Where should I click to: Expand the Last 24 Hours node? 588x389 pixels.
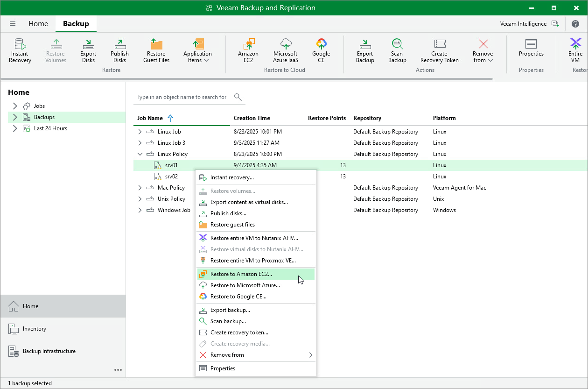pyautogui.click(x=15, y=128)
